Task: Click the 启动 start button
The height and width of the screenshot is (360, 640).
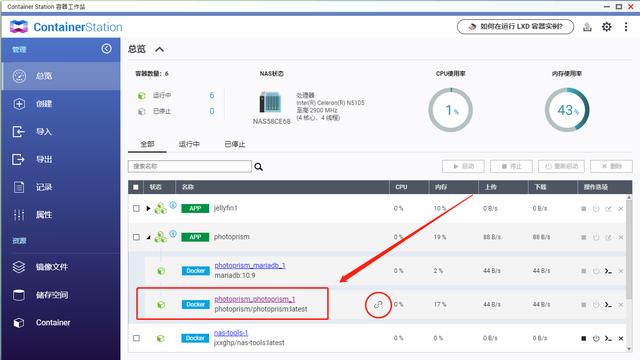Action: coord(463,167)
